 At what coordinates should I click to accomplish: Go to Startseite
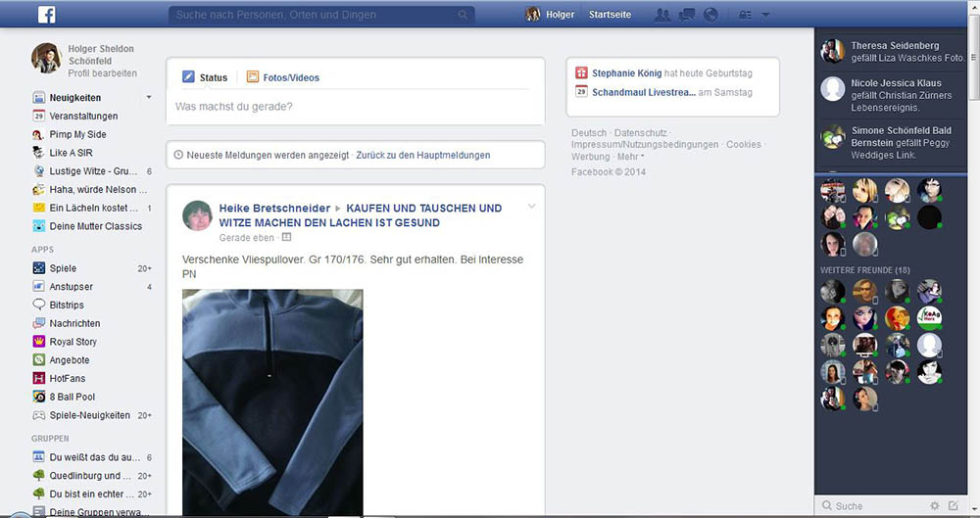click(x=610, y=15)
